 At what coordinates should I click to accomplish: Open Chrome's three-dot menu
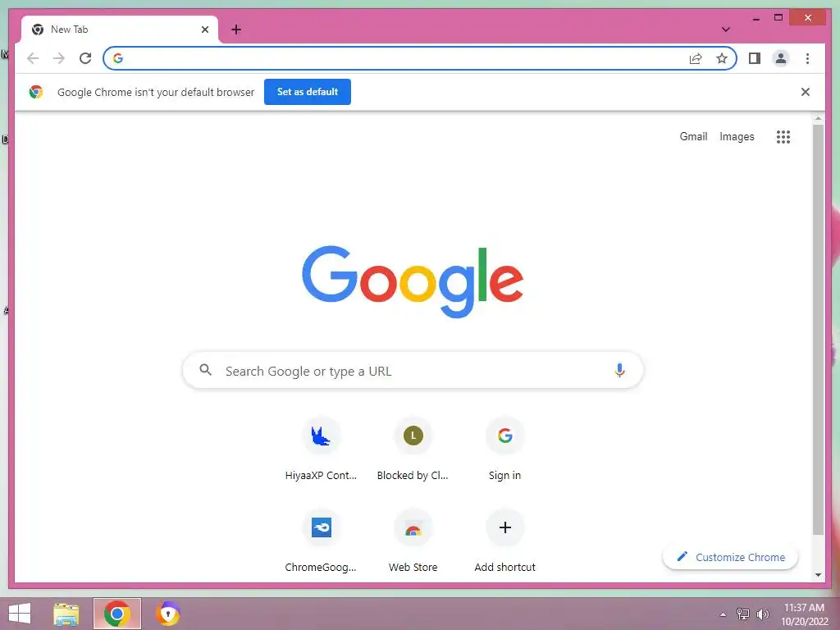(x=807, y=58)
